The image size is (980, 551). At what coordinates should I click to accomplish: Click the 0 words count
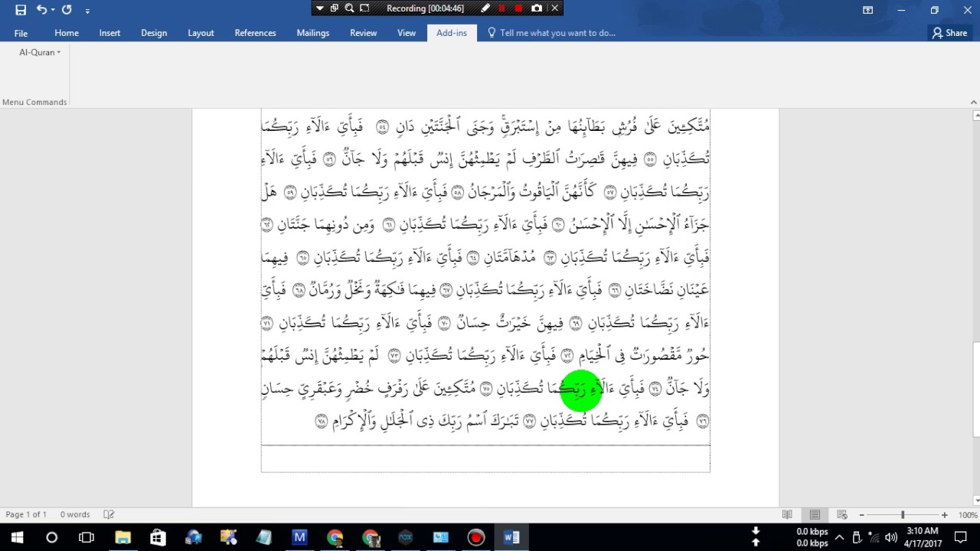point(75,514)
